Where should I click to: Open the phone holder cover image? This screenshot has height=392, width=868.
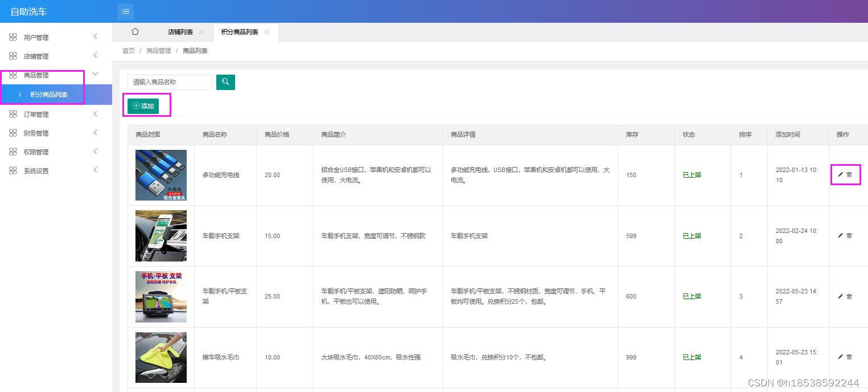pyautogui.click(x=161, y=236)
